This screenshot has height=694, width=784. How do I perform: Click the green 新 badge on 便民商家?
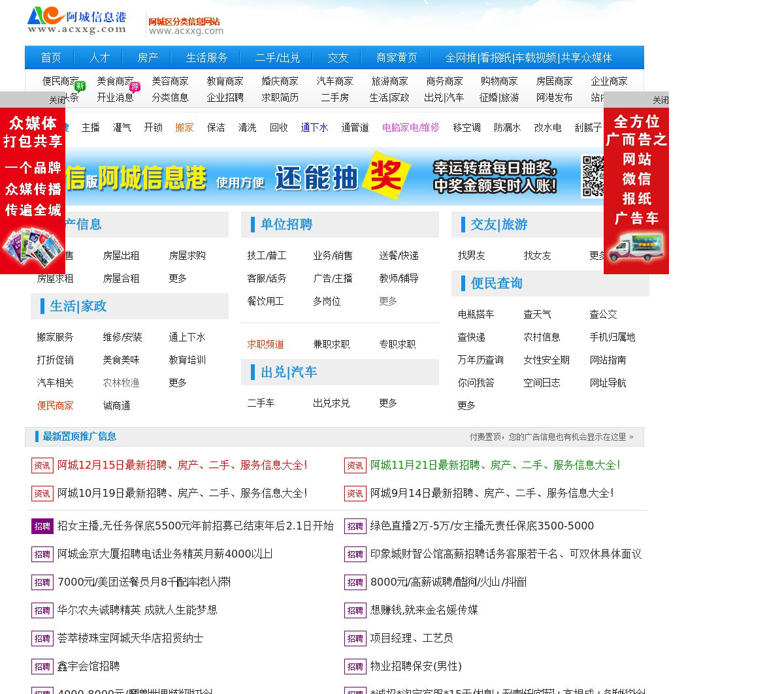coord(80,86)
